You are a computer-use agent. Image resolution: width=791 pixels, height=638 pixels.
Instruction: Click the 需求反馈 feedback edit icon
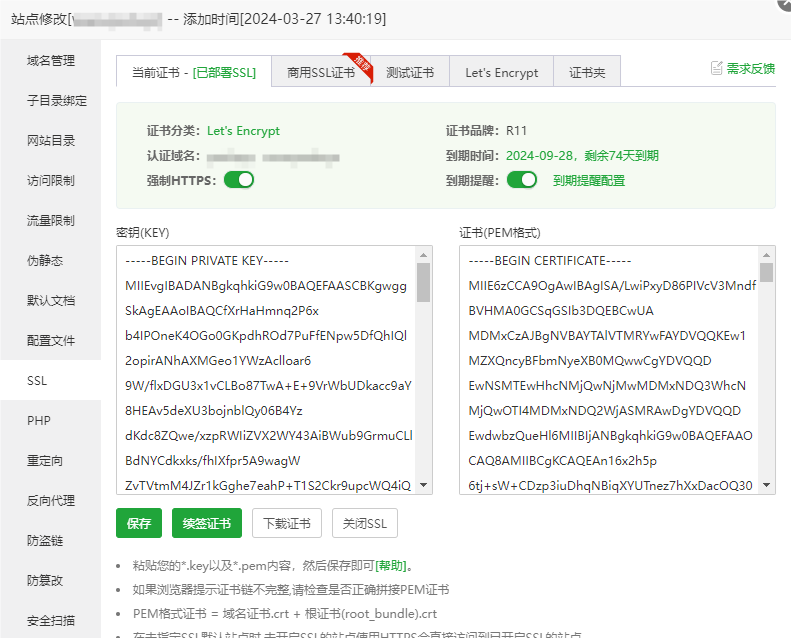point(716,68)
